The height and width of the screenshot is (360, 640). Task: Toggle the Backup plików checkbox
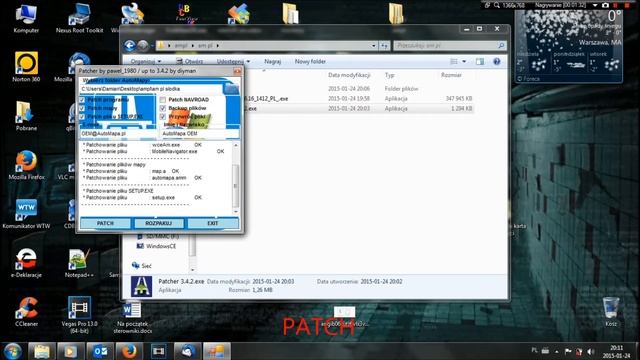pos(163,108)
